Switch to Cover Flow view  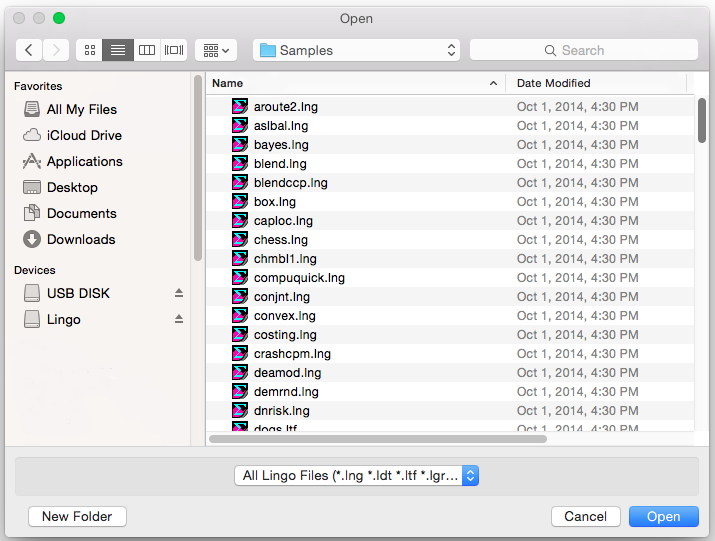pos(174,50)
